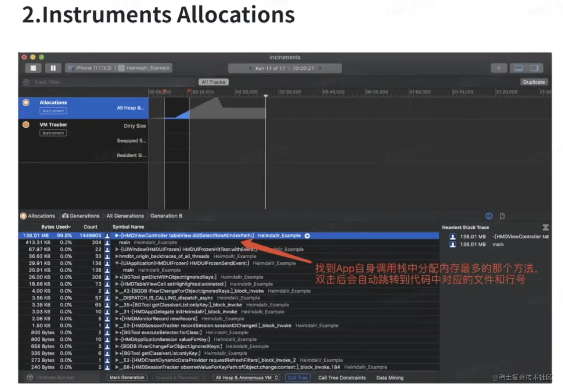Click the user-code icon on the 240 Bytes row
Screen dimensions: 563x392
click(x=107, y=367)
